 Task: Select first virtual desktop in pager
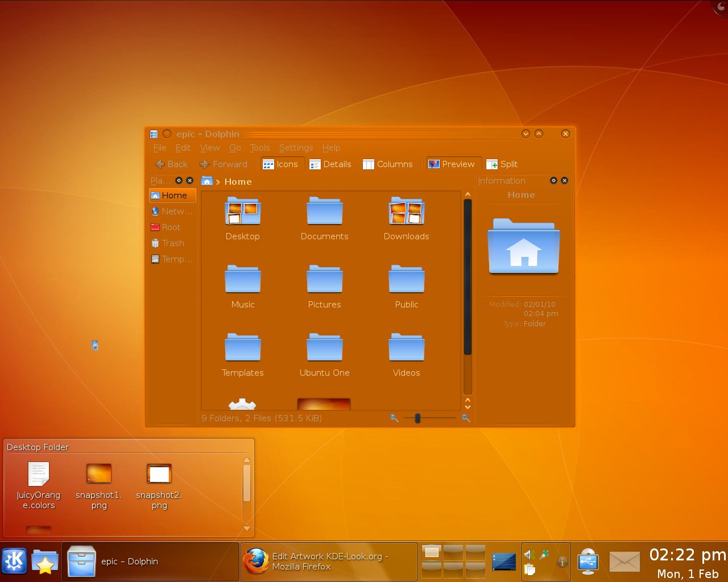point(432,552)
